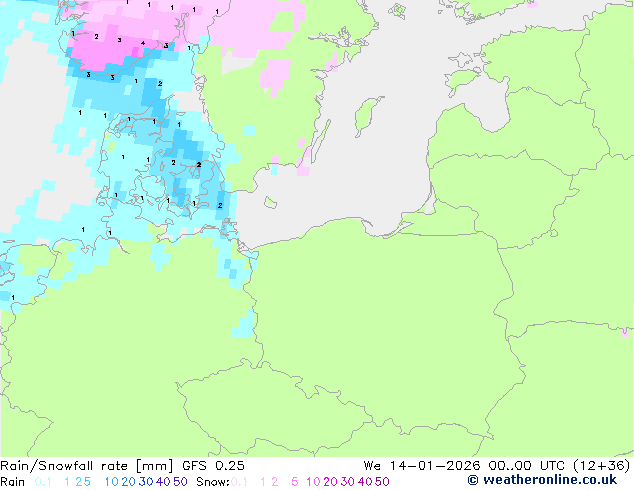Select the rain legend value 40
Image resolution: width=634 pixels, height=490 pixels.
coord(163,482)
